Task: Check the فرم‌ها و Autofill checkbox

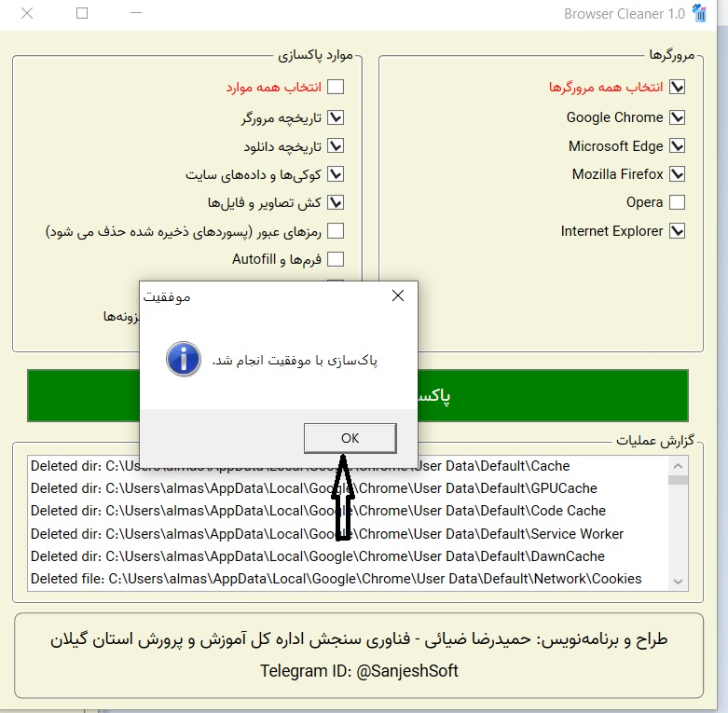Action: point(336,259)
